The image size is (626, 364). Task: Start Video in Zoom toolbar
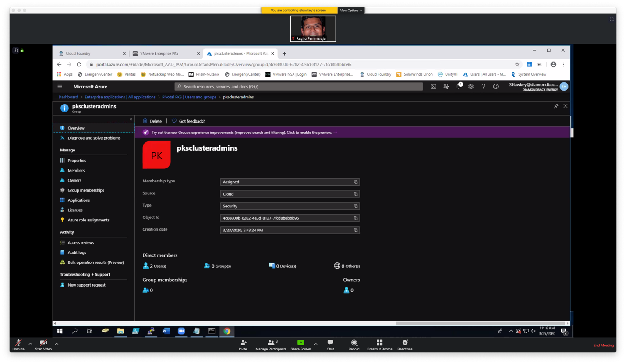43,345
